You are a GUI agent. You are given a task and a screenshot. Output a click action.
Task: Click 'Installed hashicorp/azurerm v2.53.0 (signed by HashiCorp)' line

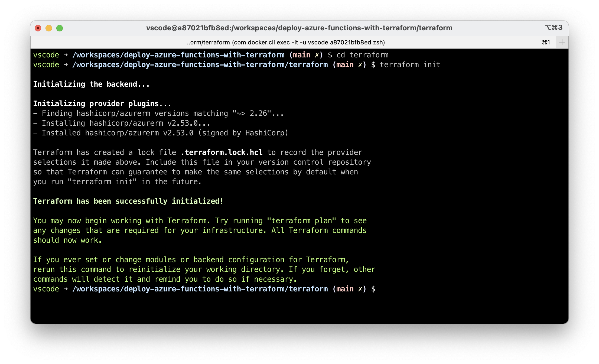coord(161,133)
